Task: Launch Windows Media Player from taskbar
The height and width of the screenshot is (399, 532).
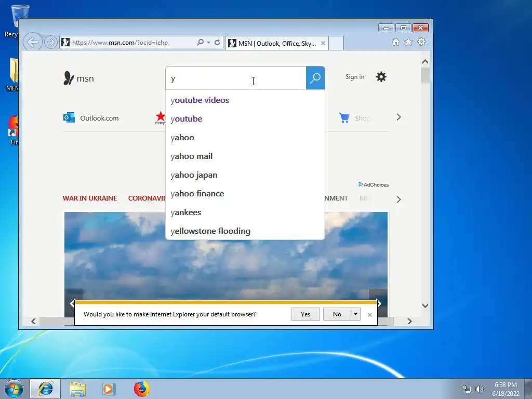Action: pyautogui.click(x=109, y=389)
